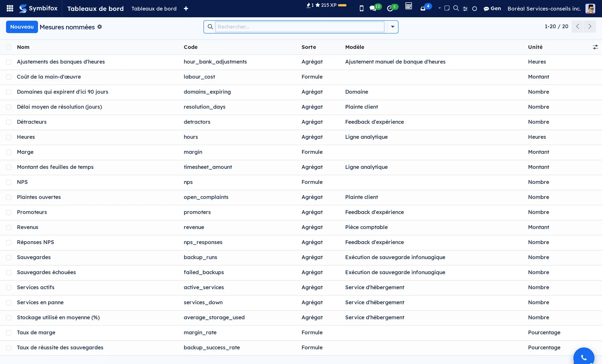Open the phone call floating button
Image resolution: width=602 pixels, height=364 pixels.
584,357
